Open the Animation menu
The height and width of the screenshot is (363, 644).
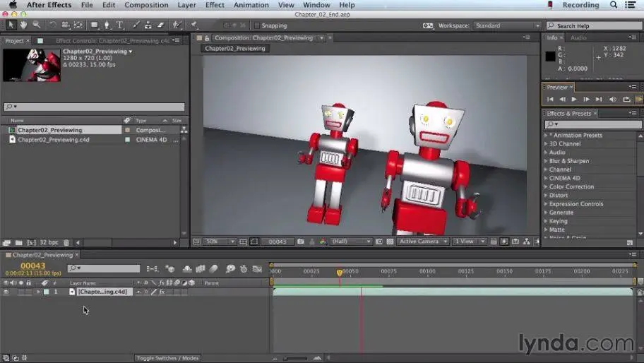(251, 5)
